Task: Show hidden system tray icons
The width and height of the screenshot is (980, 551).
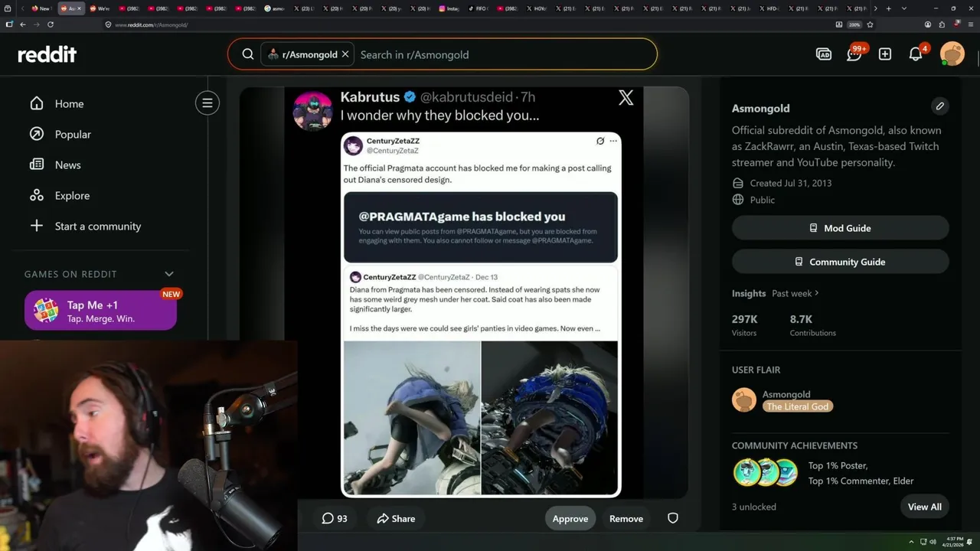Action: (x=911, y=542)
